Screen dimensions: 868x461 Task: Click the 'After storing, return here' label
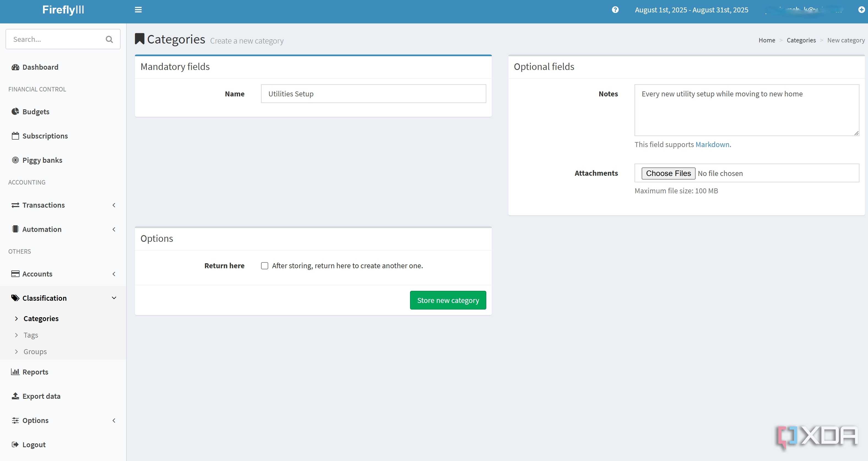(x=348, y=265)
